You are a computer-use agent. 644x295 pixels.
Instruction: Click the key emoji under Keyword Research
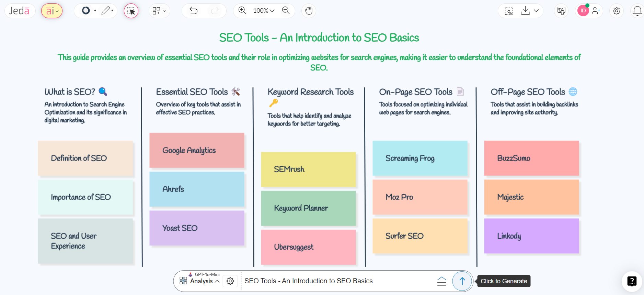[274, 103]
